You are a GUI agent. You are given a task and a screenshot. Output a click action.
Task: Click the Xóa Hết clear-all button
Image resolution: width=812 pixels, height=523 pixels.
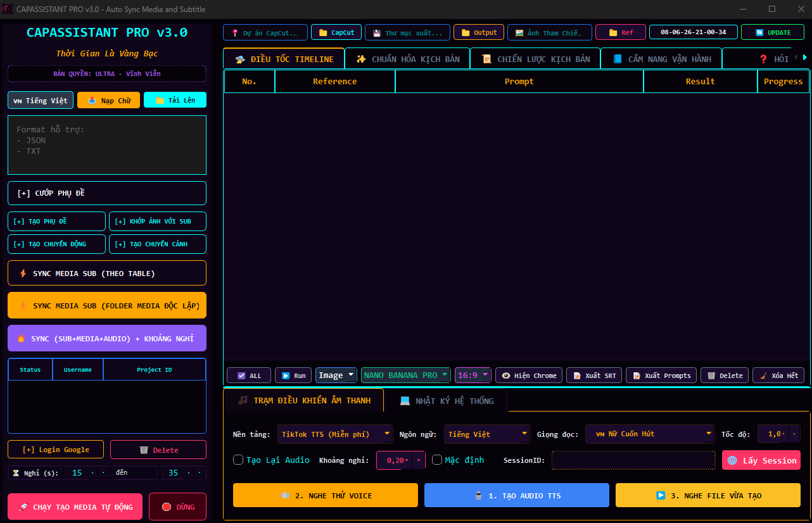coord(778,375)
